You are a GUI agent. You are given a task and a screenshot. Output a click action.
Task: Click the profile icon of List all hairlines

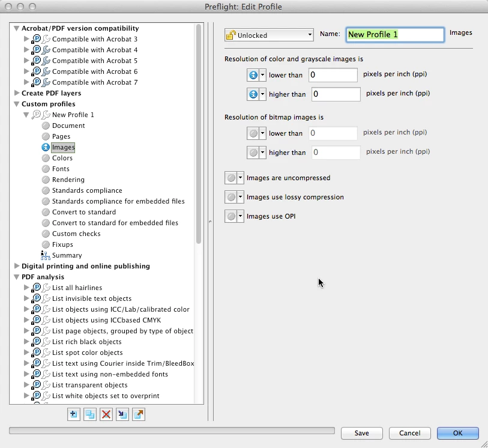click(36, 288)
